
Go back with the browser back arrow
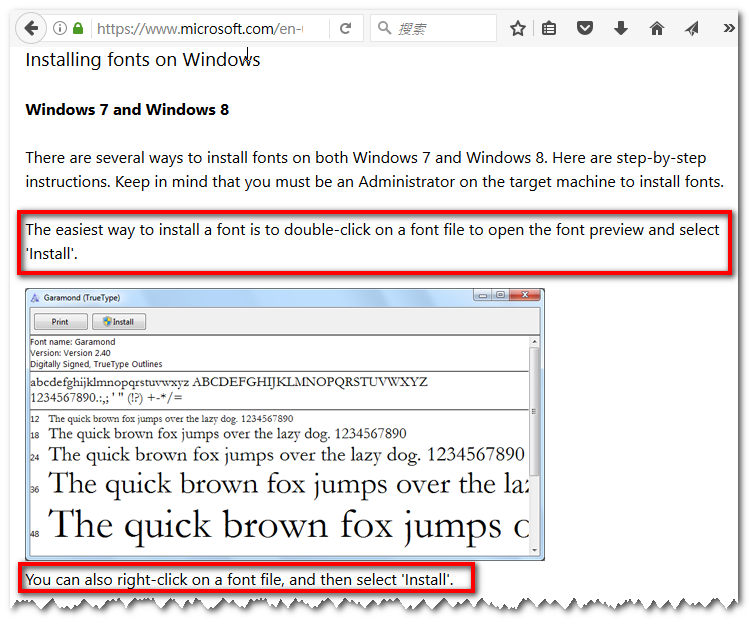pyautogui.click(x=31, y=28)
